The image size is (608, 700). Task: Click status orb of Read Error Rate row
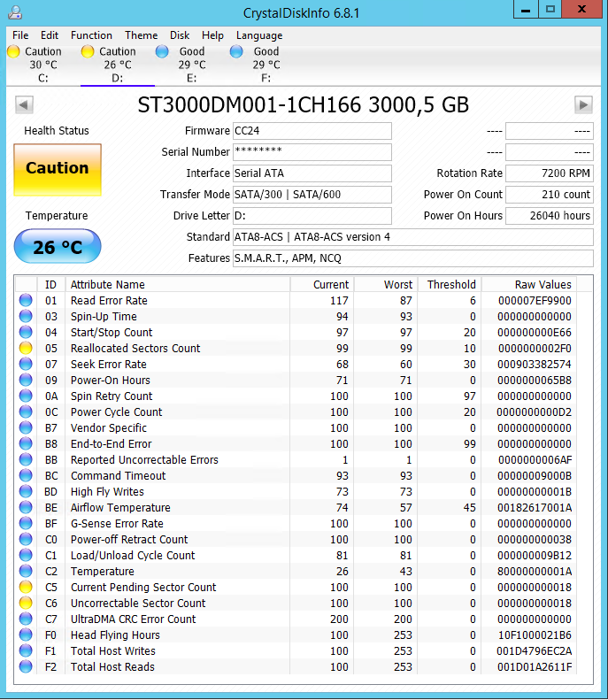26,300
